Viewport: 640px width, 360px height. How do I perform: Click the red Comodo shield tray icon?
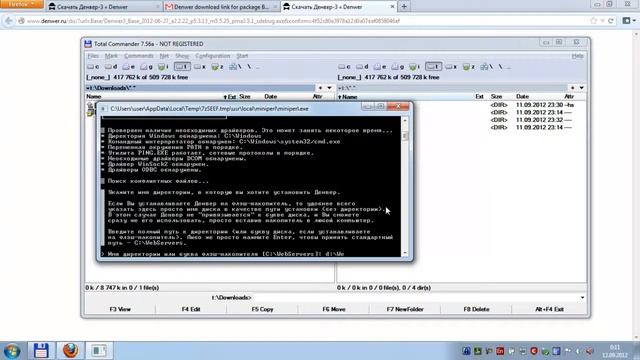point(534,351)
